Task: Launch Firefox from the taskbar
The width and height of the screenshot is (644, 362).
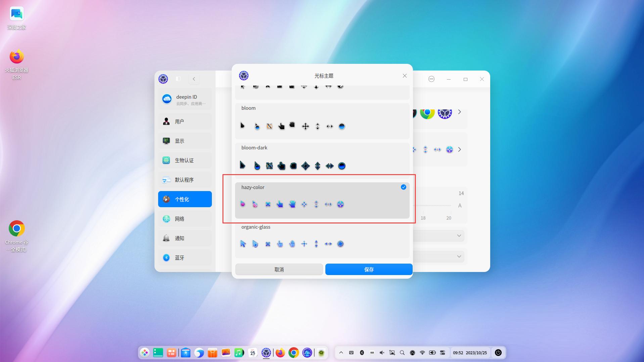Action: click(280, 353)
